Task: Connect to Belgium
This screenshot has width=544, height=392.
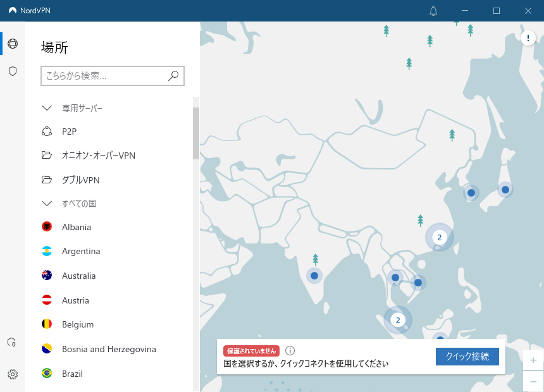Action: (x=78, y=325)
